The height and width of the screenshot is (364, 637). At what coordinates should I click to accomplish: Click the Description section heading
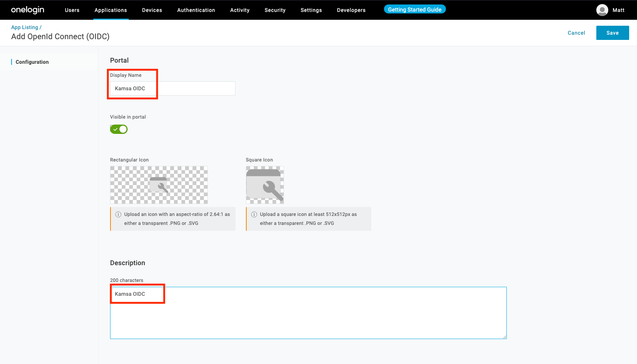[128, 263]
